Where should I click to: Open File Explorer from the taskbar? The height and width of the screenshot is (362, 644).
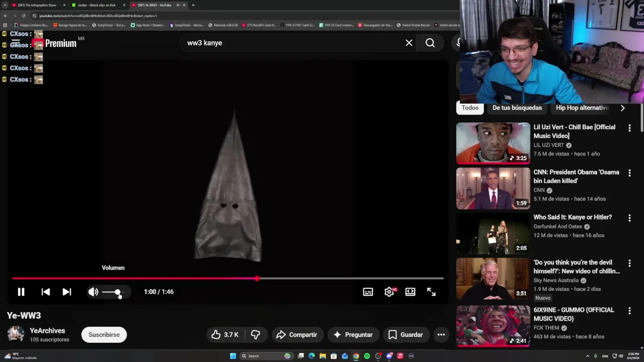[323, 356]
